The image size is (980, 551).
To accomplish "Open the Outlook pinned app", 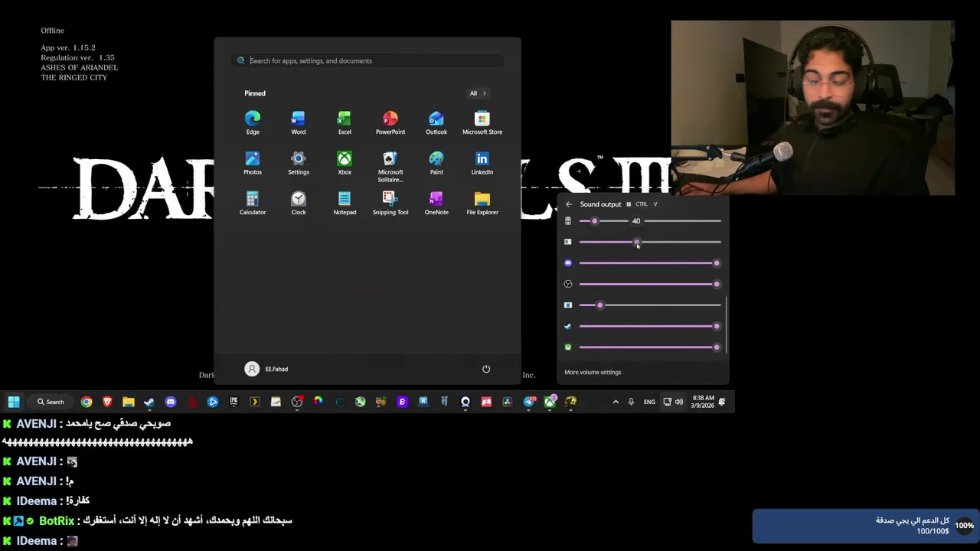I will coord(436,122).
